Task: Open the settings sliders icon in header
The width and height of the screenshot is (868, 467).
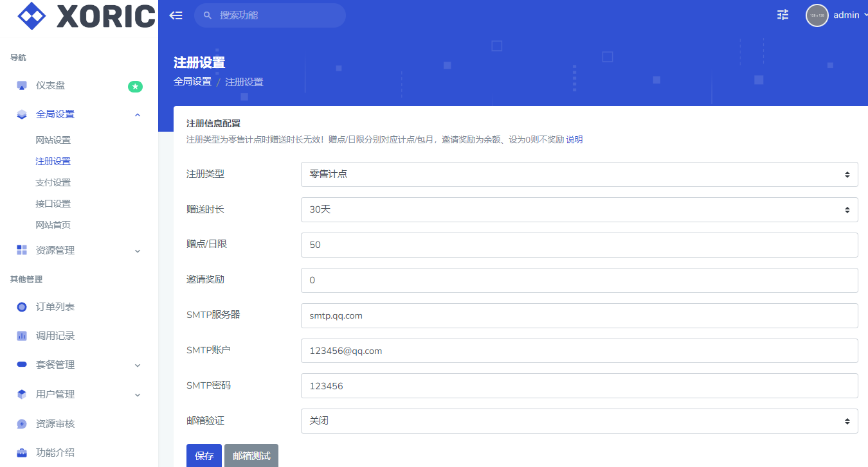Action: (x=782, y=15)
